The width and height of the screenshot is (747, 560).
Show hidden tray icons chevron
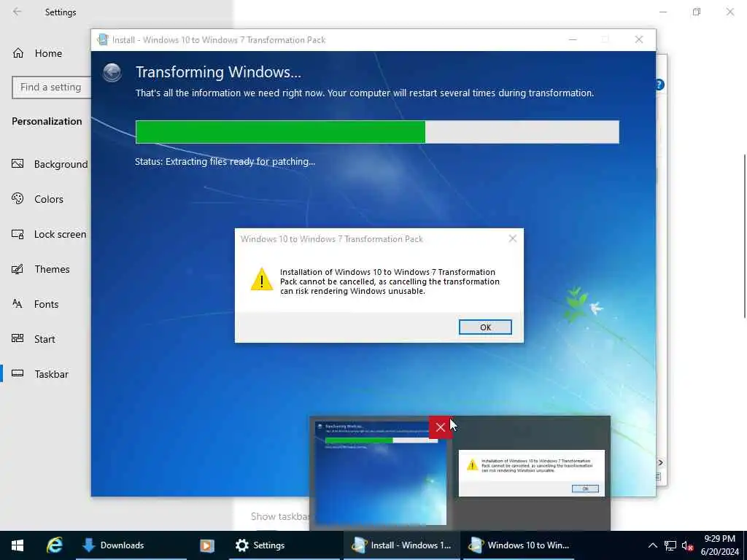[653, 545]
